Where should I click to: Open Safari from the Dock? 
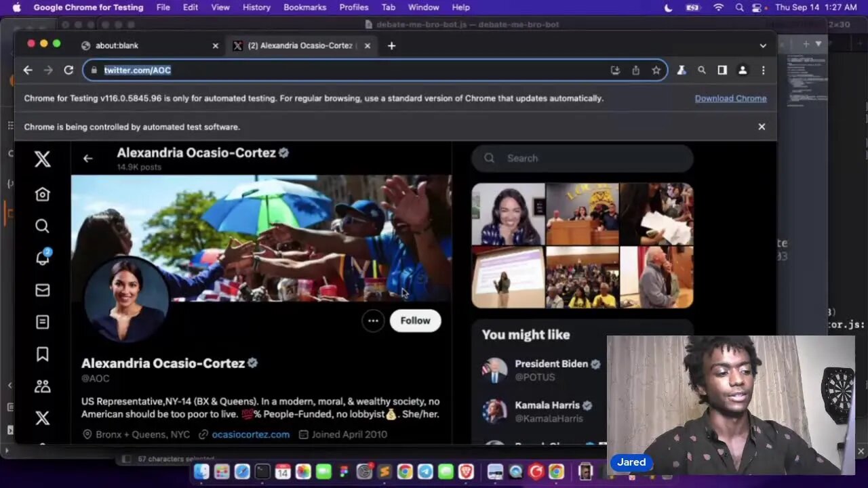pyautogui.click(x=242, y=472)
